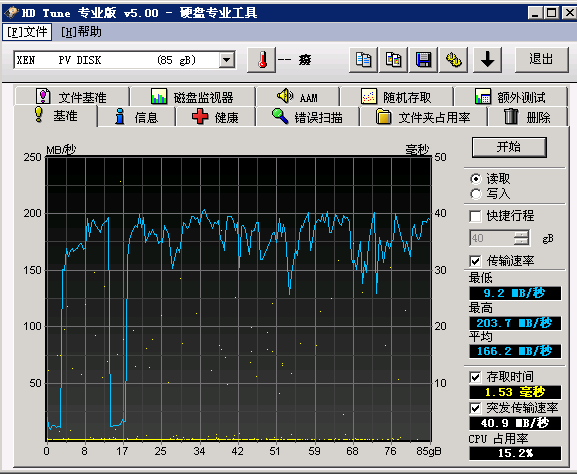Screen dimensions: 577x474
Task: Open the [H]帮助 help menu
Action: point(81,32)
